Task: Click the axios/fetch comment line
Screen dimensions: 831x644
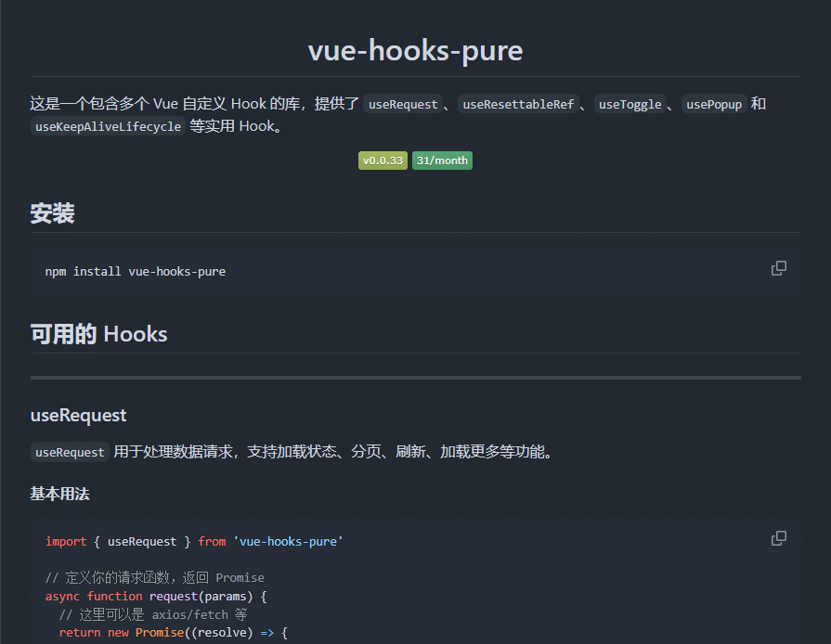Action: coord(153,614)
